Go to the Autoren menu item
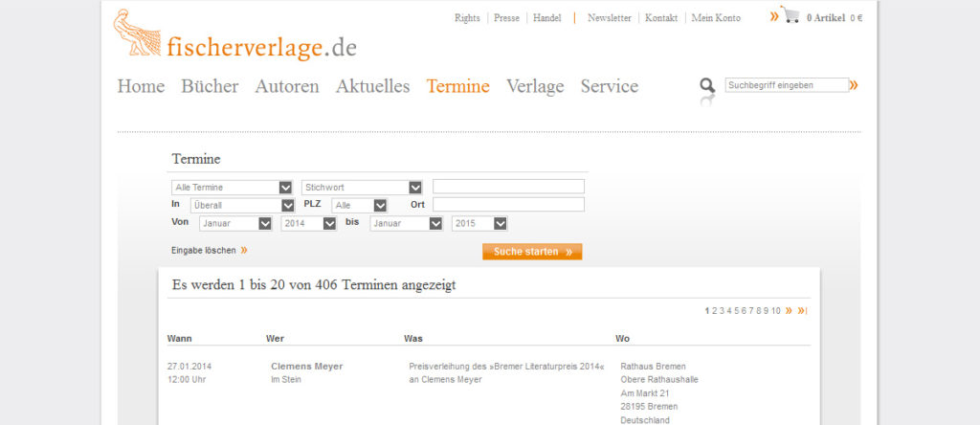The image size is (980, 425). pyautogui.click(x=287, y=86)
